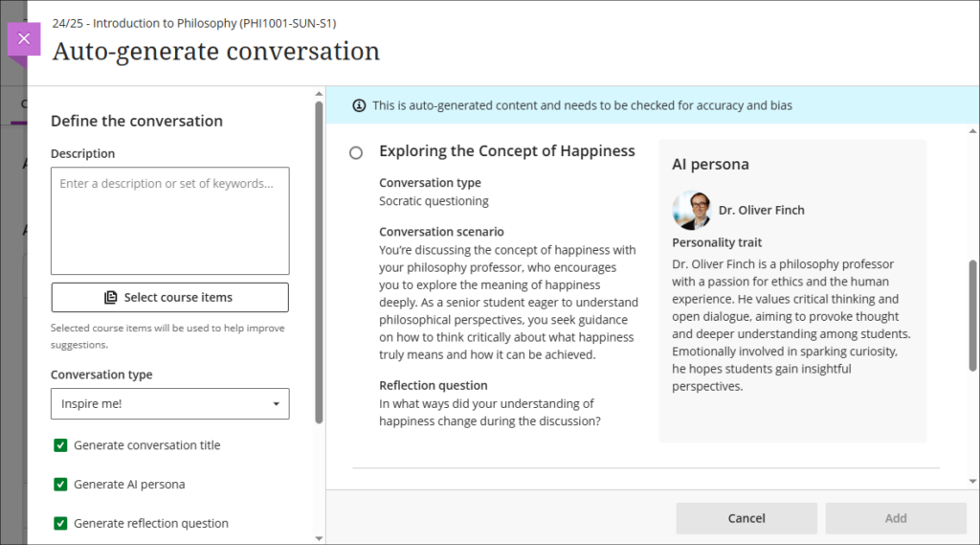Click the Selected course items helper note
Screen dimensions: 980x545
pos(167,336)
